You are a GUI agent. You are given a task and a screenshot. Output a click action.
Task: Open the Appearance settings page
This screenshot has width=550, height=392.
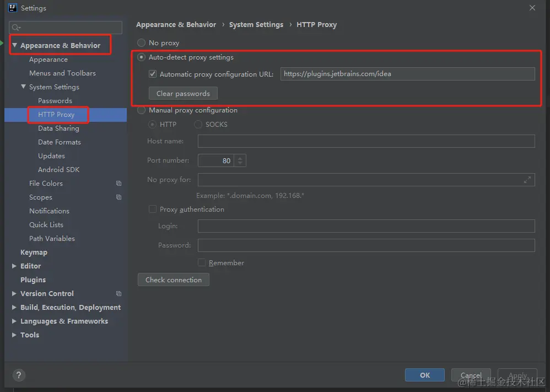click(x=48, y=60)
